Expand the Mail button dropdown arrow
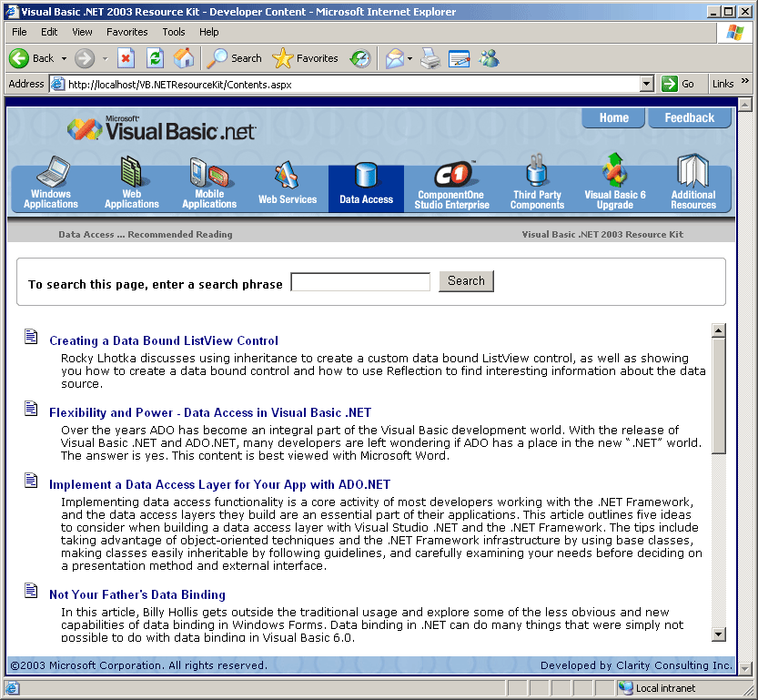Screen dimensions: 758x700 tap(409, 58)
